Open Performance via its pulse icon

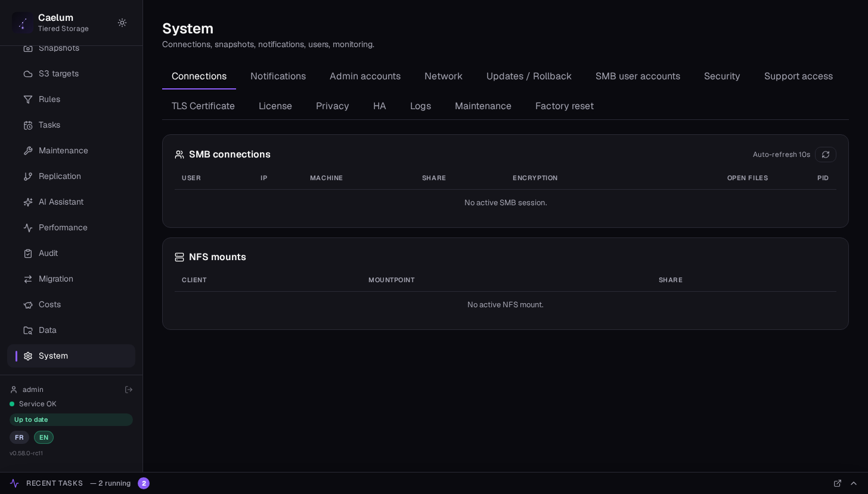pos(28,228)
